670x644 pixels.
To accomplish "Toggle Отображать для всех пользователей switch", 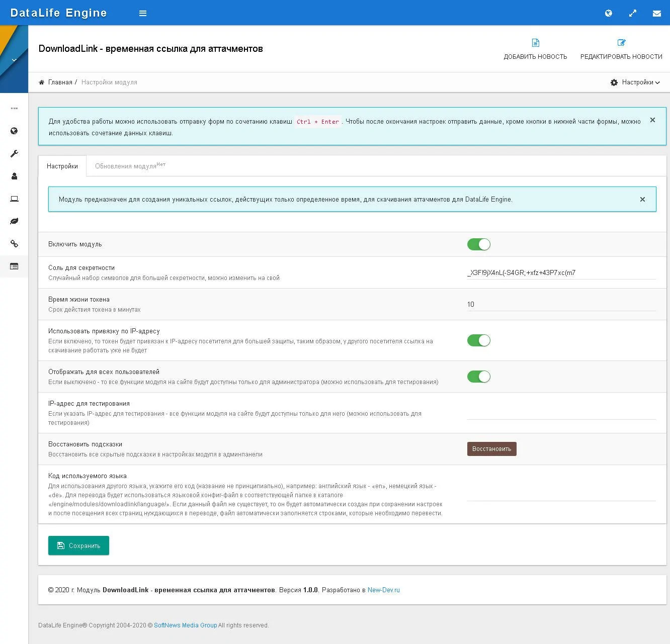I will coord(479,377).
